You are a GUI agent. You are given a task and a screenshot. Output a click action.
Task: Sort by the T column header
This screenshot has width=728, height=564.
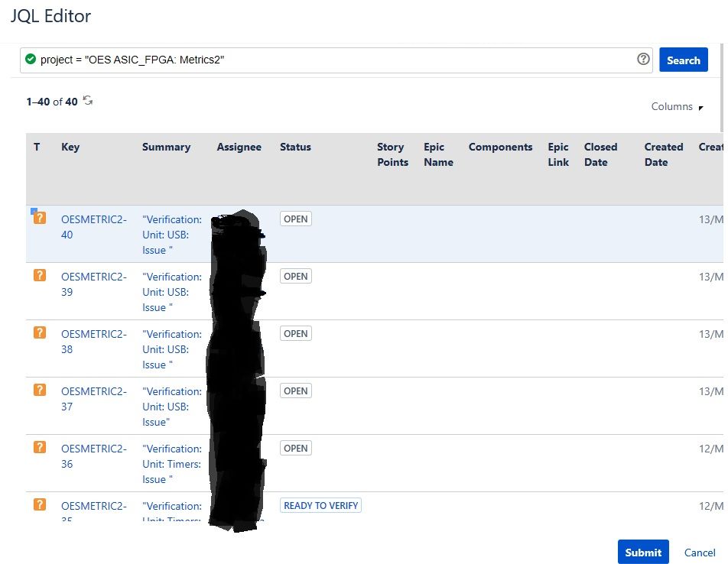click(x=37, y=147)
